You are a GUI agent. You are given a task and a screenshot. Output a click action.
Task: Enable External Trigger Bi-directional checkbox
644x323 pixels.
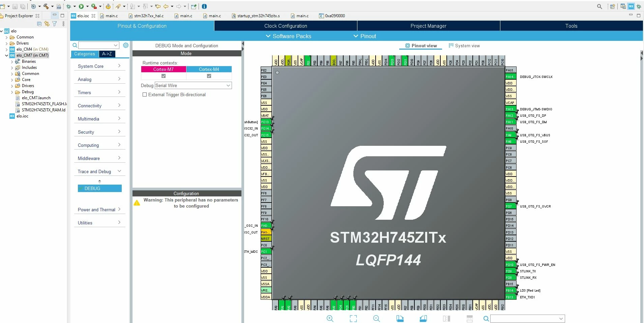coord(145,95)
